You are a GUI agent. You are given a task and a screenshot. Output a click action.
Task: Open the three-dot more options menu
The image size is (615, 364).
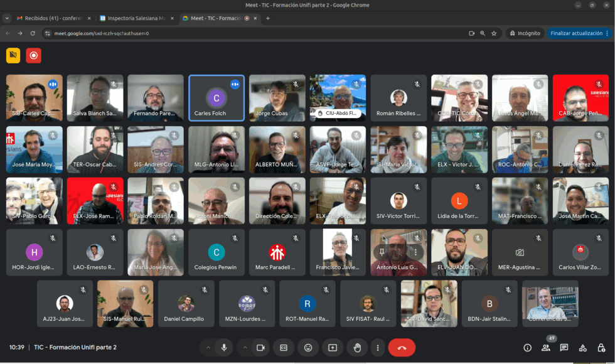(377, 347)
